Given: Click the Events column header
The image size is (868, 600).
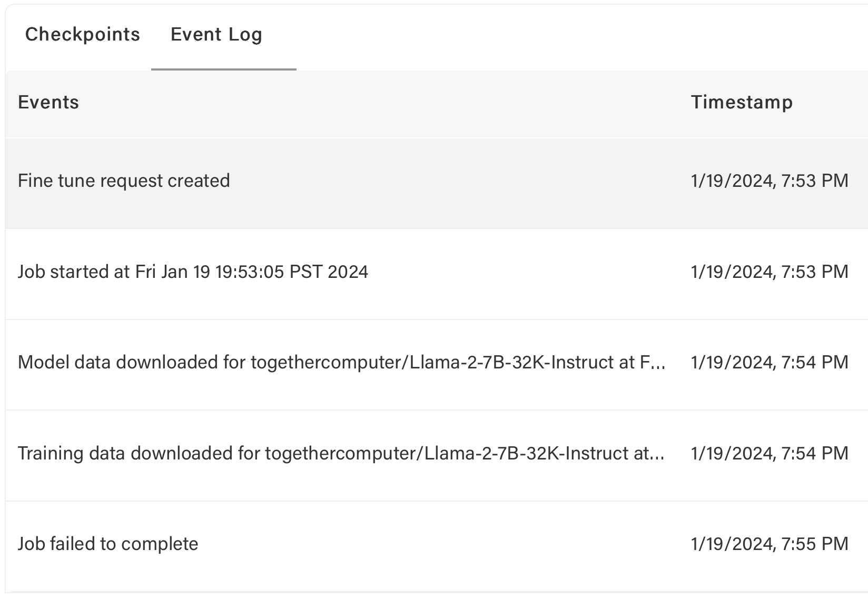Looking at the screenshot, I should [48, 102].
